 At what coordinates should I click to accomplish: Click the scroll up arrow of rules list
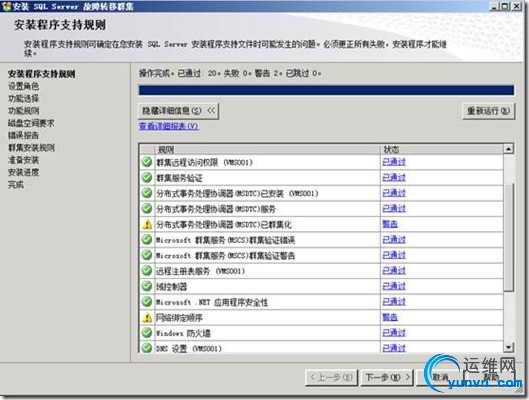(509, 149)
